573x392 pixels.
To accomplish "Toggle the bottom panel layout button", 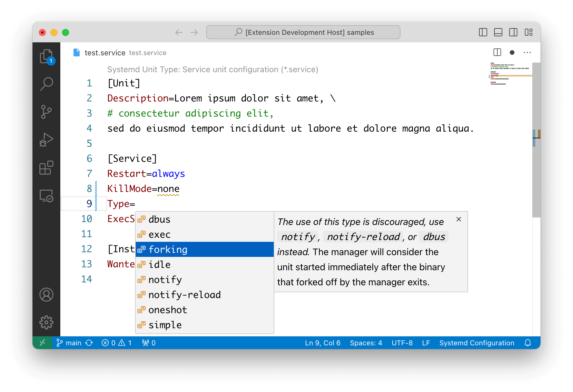I will (498, 32).
